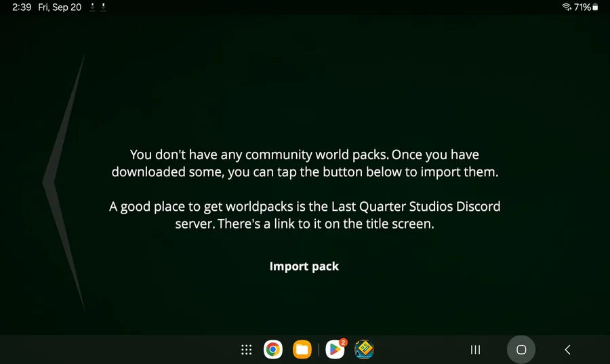Open the recent apps navigation button
The width and height of the screenshot is (610, 364).
[x=475, y=350]
